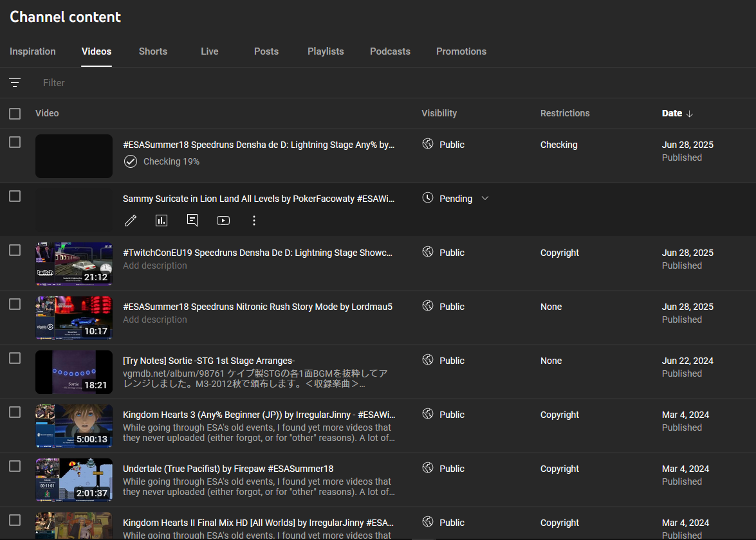Click the 10:17 Nitronic Rush video thumbnail

[x=74, y=318]
